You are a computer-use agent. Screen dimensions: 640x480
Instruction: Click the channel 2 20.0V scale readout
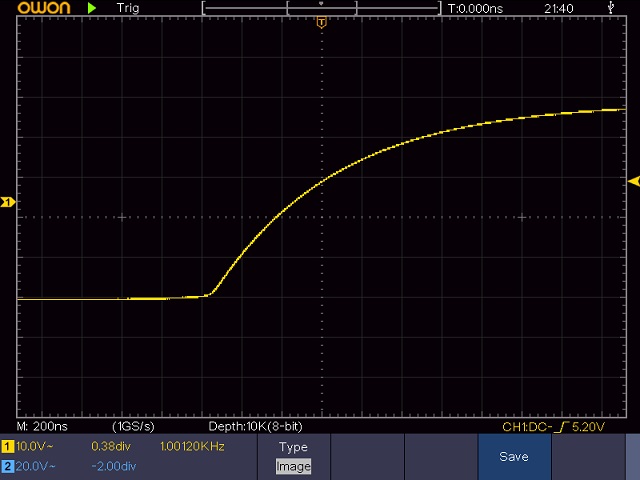pyautogui.click(x=35, y=466)
